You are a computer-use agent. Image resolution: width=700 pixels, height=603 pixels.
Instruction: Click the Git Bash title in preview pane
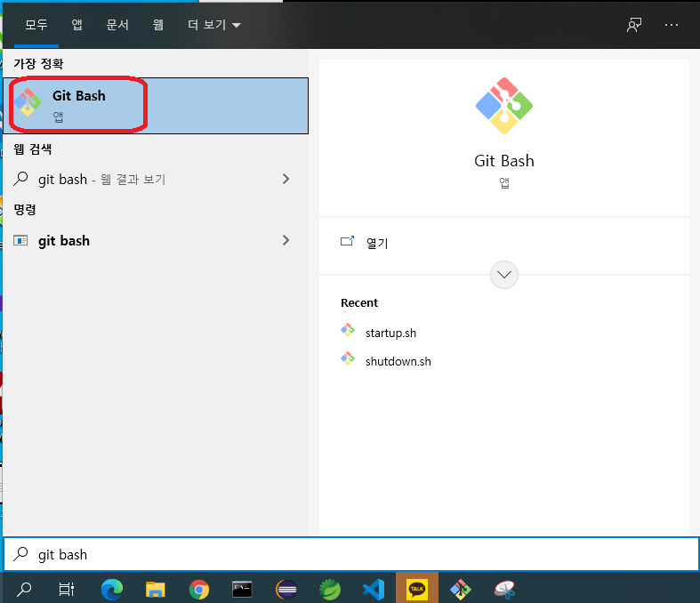[x=504, y=161]
